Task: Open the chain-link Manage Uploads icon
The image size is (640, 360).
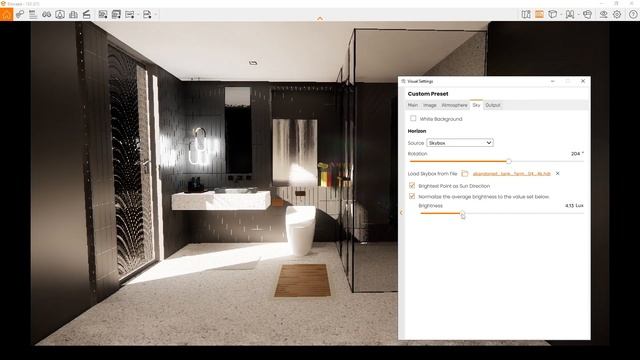Action: (20, 15)
